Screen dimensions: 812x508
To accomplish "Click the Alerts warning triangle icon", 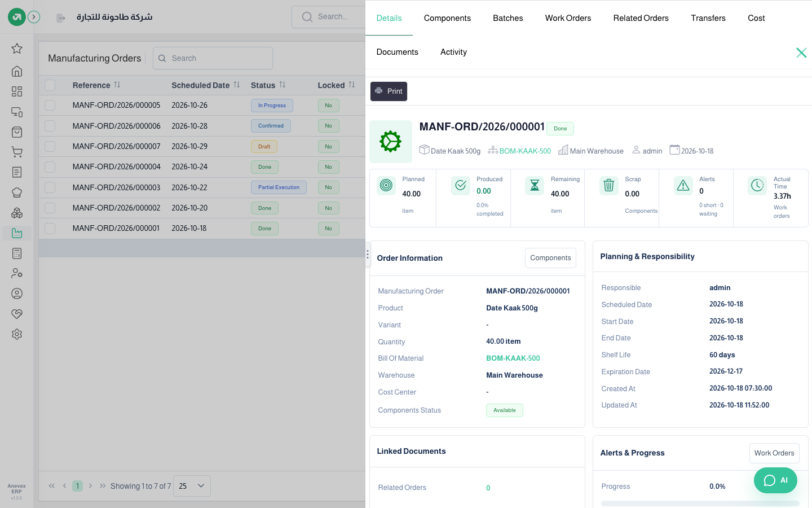I will [x=683, y=185].
